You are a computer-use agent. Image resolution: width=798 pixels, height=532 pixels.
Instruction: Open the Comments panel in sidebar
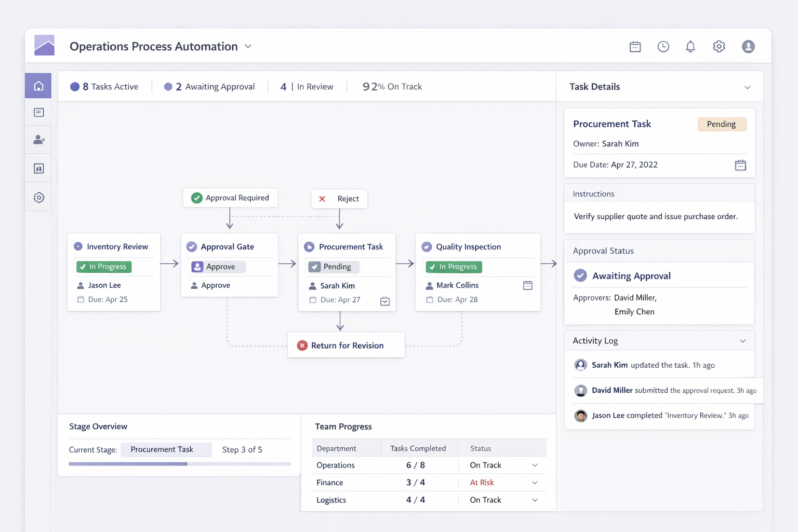[38, 112]
